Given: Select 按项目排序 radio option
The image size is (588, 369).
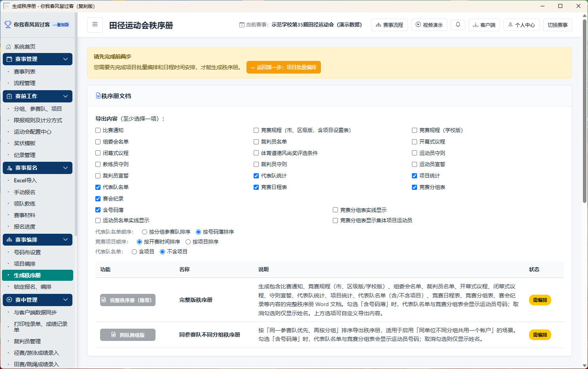Looking at the screenshot, I should pyautogui.click(x=188, y=242).
